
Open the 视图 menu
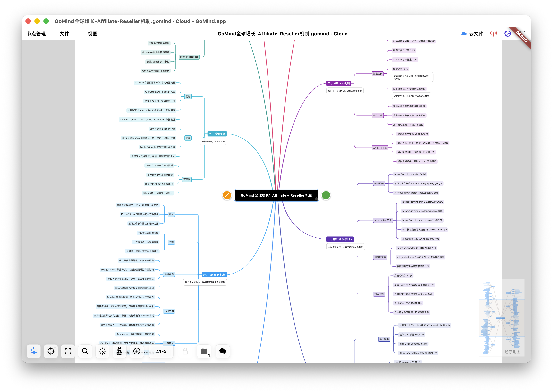click(92, 34)
